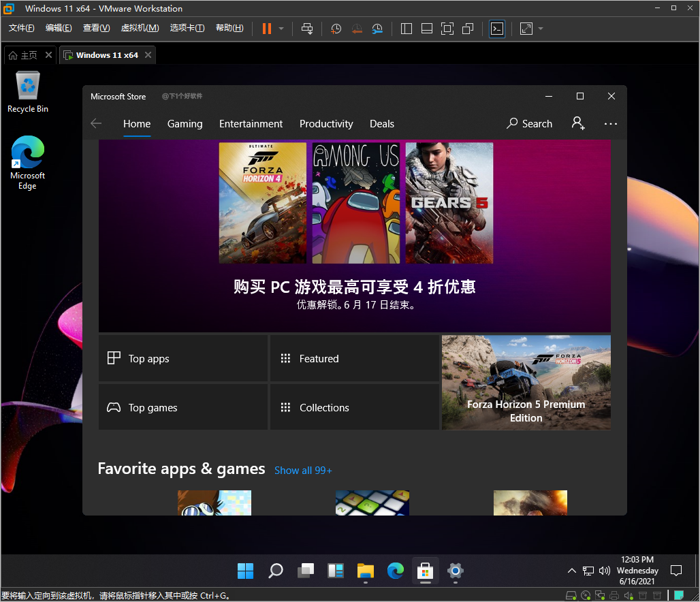Open the fit guest display dropdown arrow
700x602 pixels.
point(539,29)
